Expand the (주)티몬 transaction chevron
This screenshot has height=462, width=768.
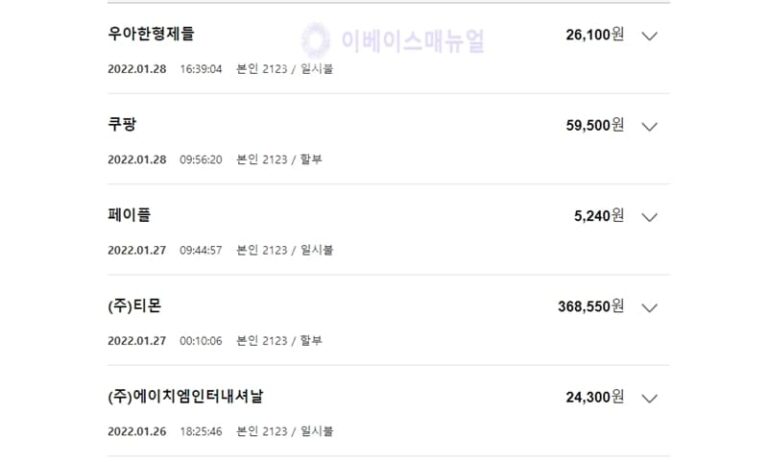point(649,308)
